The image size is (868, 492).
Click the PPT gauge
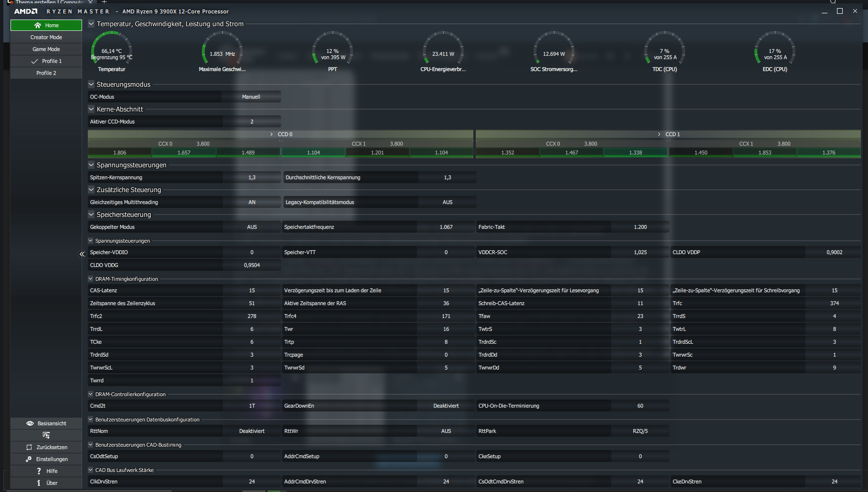pos(333,51)
